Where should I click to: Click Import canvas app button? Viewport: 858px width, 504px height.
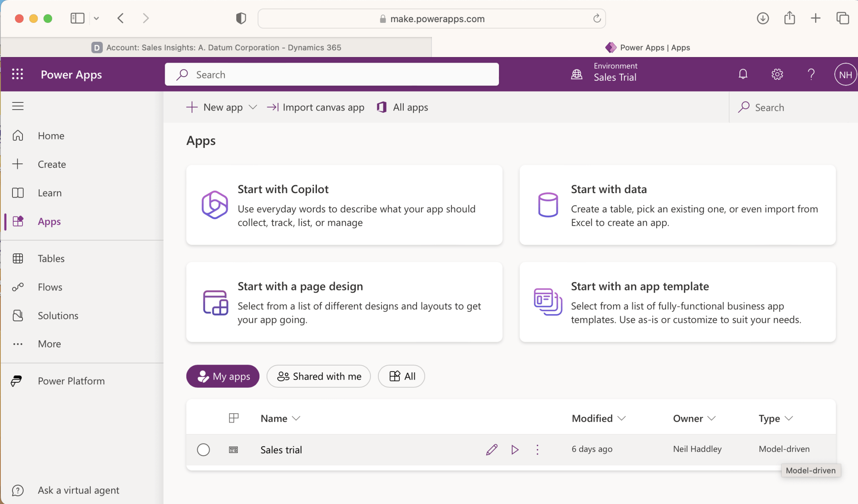point(316,107)
